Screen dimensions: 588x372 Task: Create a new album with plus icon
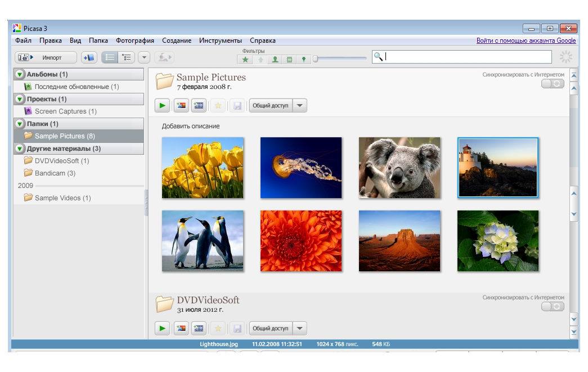click(x=89, y=57)
